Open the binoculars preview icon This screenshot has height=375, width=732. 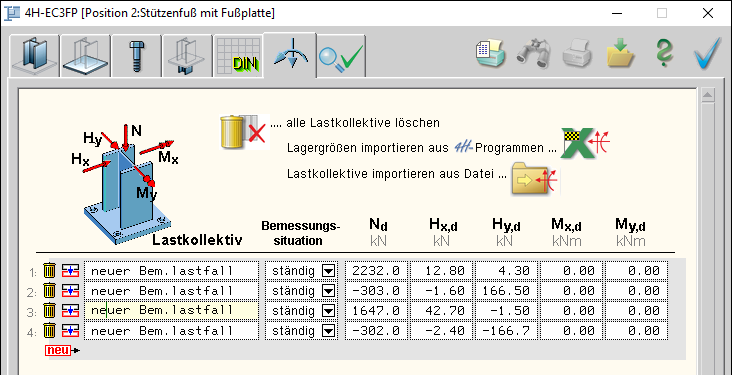534,54
